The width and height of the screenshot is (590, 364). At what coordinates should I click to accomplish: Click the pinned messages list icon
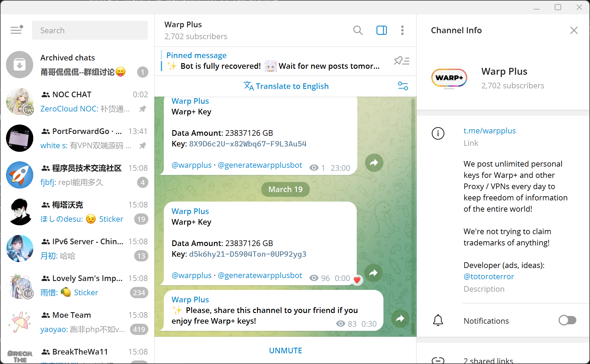click(402, 61)
